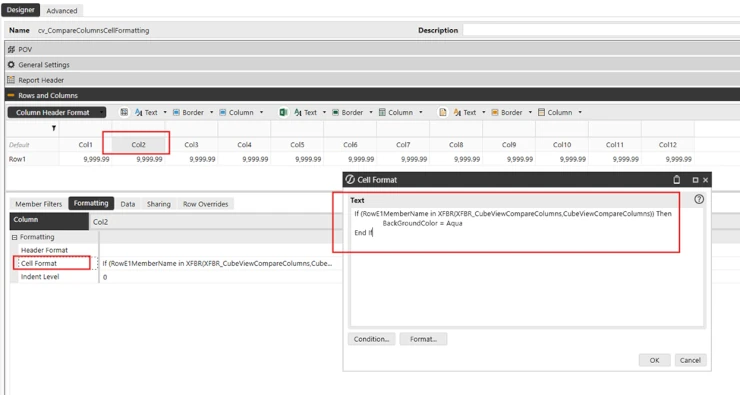Click the Format... button
This screenshot has height=395, width=740.
click(423, 339)
